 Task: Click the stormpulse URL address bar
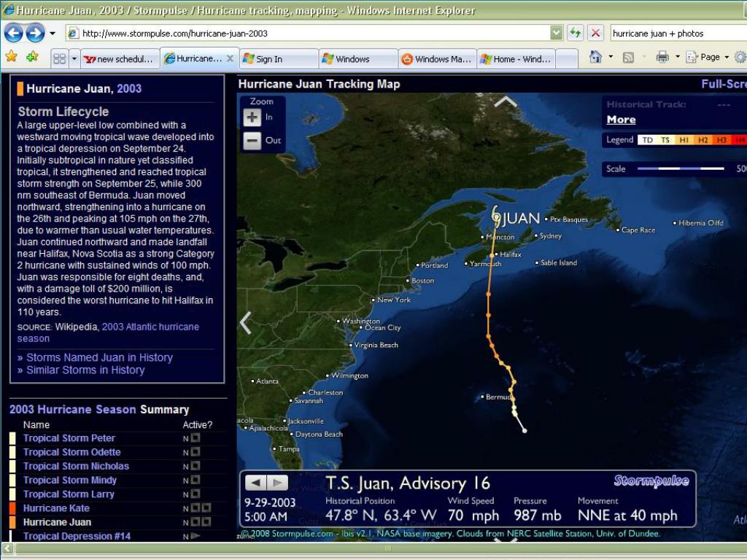(309, 34)
